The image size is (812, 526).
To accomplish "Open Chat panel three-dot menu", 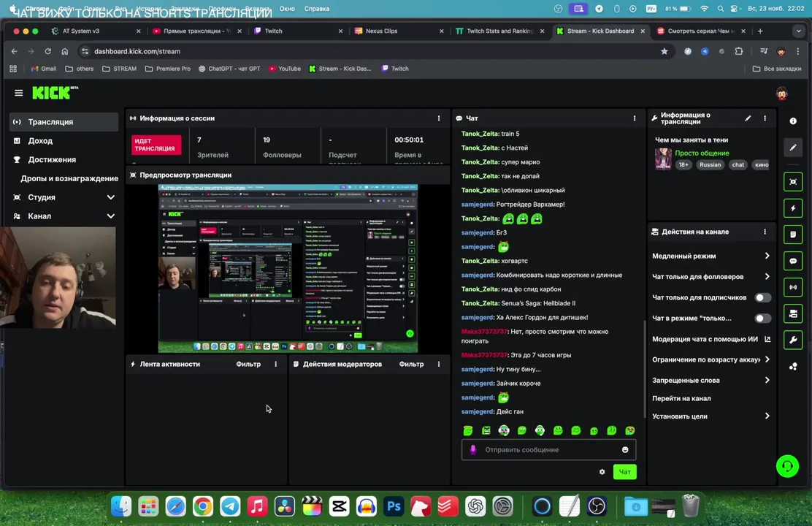I will [x=635, y=118].
